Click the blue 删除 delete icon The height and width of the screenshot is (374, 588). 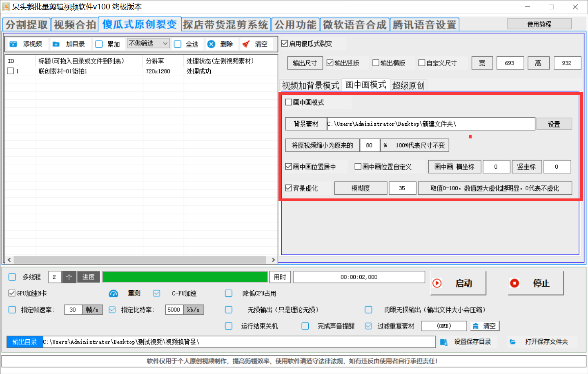(211, 44)
